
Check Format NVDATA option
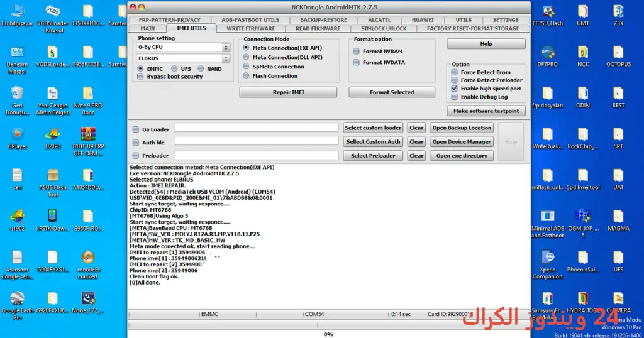(x=356, y=62)
